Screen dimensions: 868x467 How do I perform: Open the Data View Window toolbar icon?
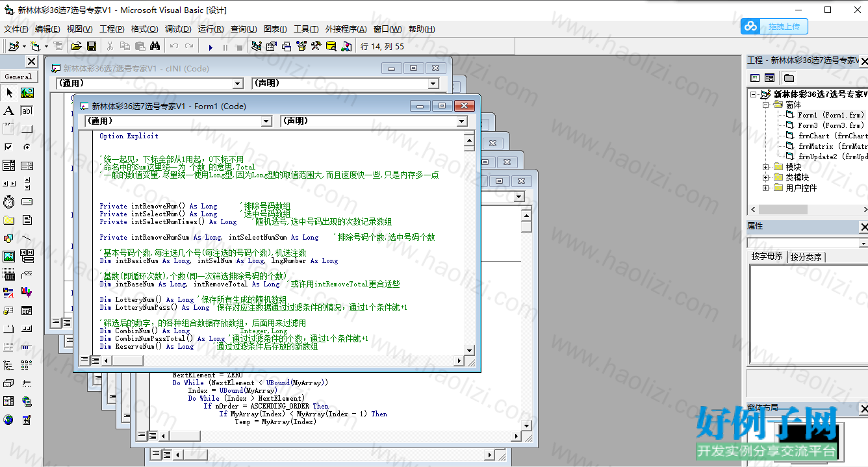tap(331, 46)
